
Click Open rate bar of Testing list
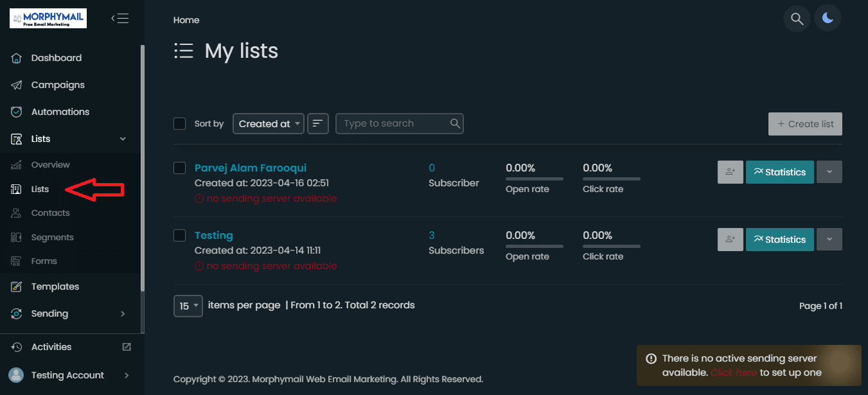coord(535,246)
